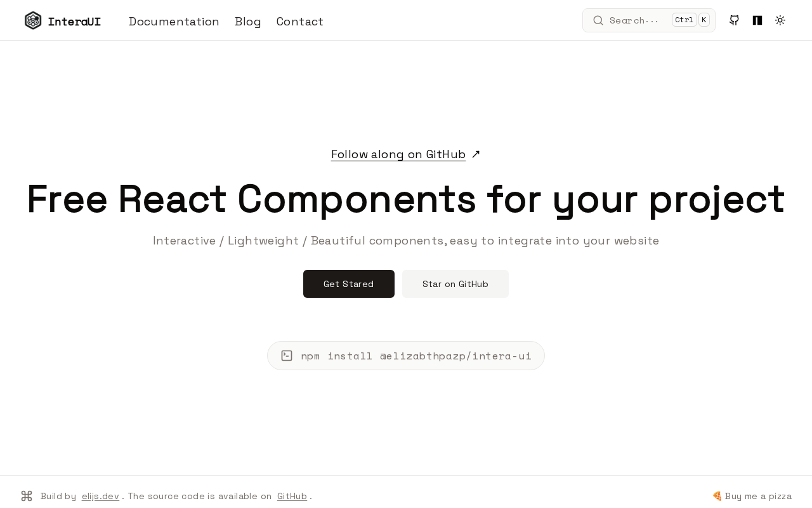Viewport: 812px width, 508px height.
Task: Click the npm install @elizabthpazp/intera-ui command text
Action: click(416, 356)
